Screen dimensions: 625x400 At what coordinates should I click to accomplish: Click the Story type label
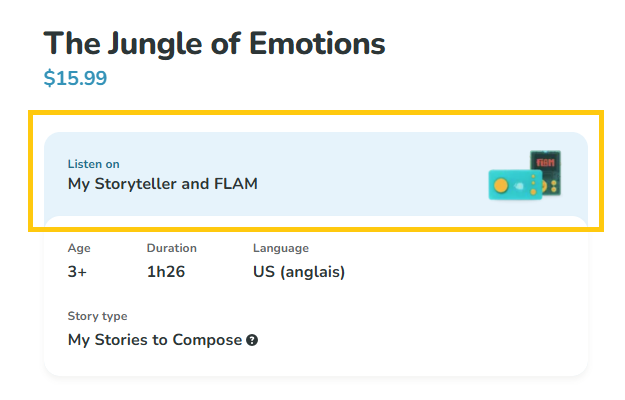click(97, 316)
